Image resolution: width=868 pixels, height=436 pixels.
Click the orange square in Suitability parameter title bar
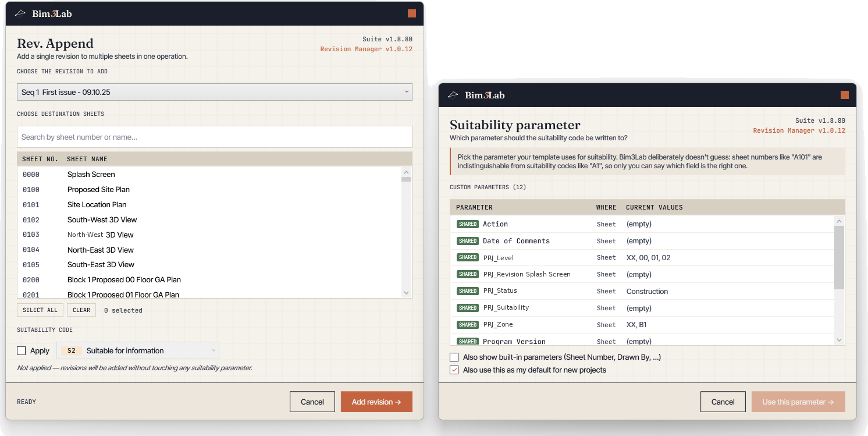point(845,95)
